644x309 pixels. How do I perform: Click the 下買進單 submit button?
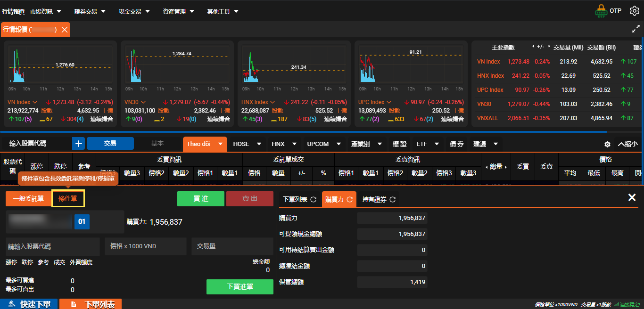(x=239, y=287)
